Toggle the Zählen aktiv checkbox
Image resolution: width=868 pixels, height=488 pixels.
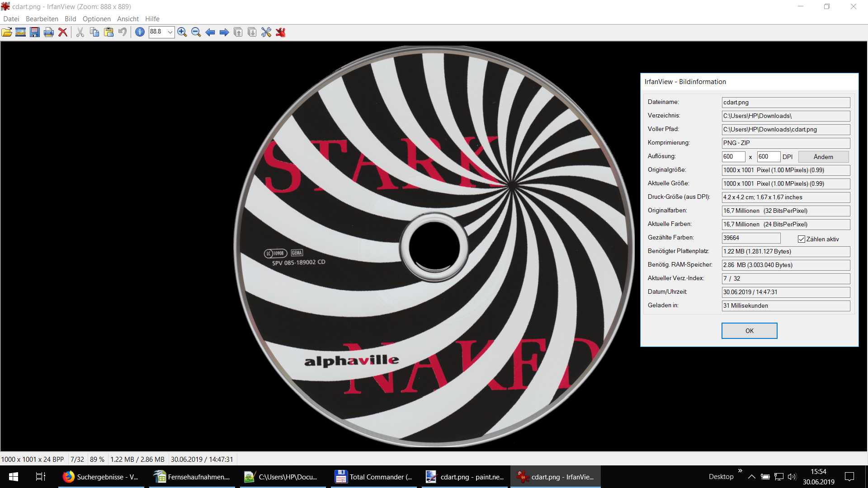coord(802,239)
